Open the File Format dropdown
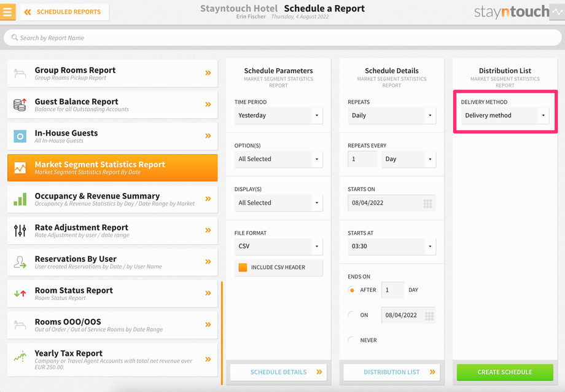Screen dimensions: 565x392 pos(279,246)
